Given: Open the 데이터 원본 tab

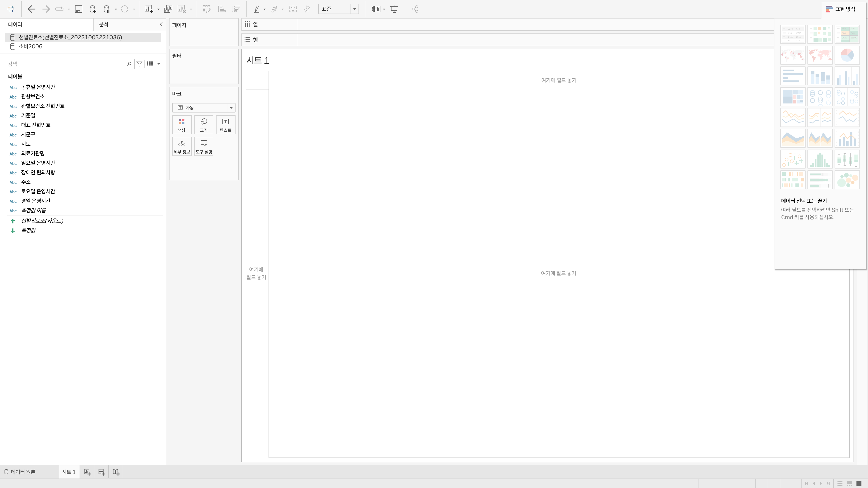Looking at the screenshot, I should [x=20, y=472].
